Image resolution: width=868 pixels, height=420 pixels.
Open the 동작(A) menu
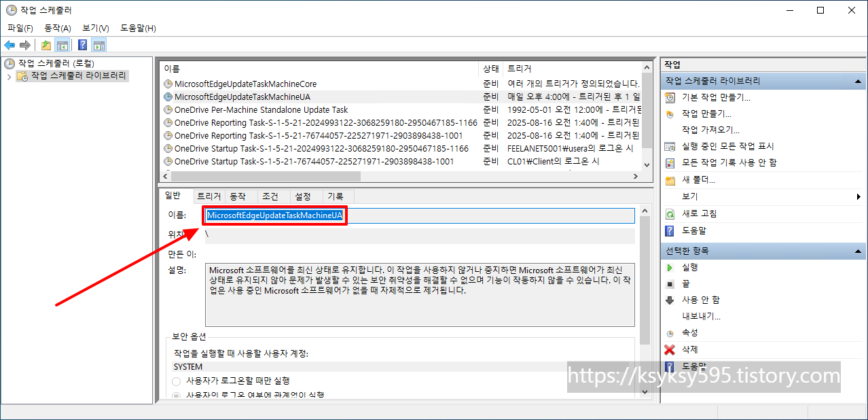(58, 28)
